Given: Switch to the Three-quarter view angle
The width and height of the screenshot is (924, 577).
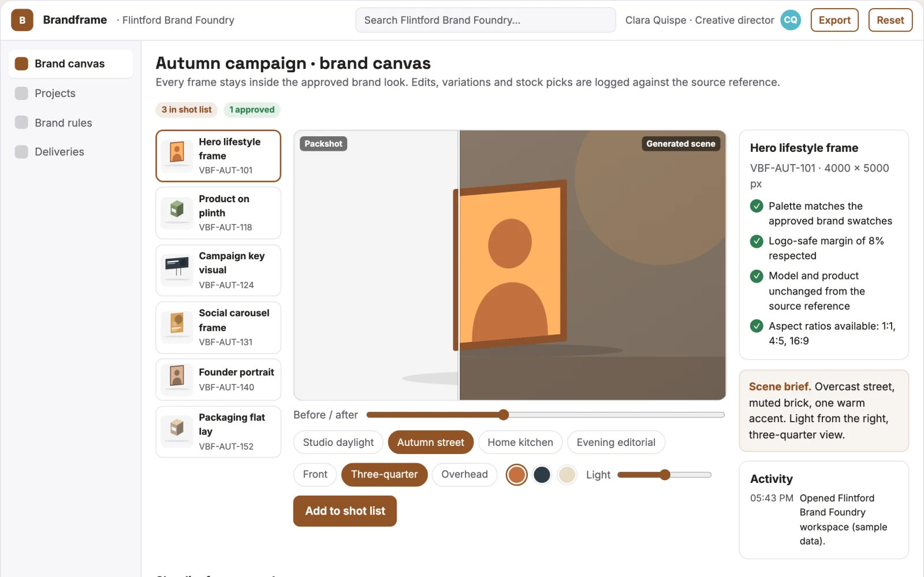Looking at the screenshot, I should point(385,475).
